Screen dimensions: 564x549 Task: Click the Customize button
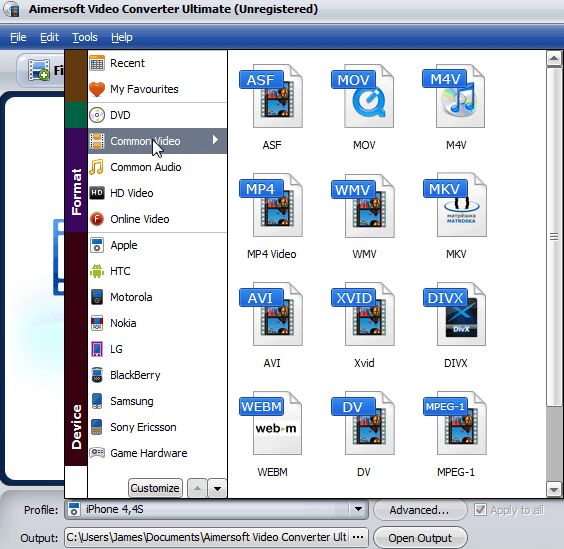(x=155, y=488)
